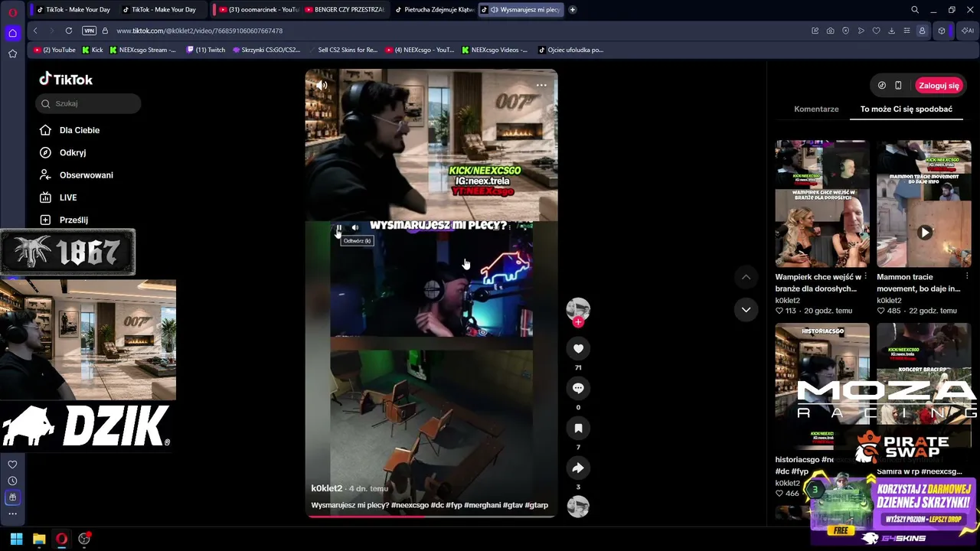Click the TikTok logo to go home
This screenshot has width=980, height=551.
click(x=66, y=79)
